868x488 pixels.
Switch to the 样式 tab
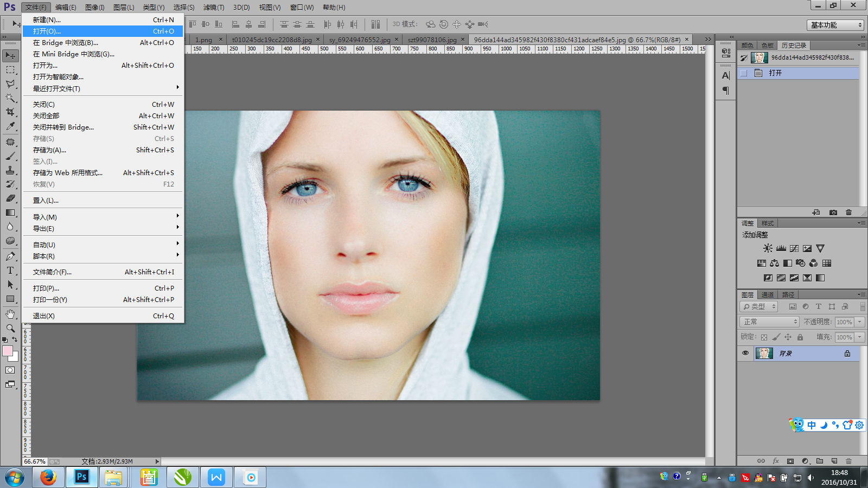pyautogui.click(x=768, y=223)
